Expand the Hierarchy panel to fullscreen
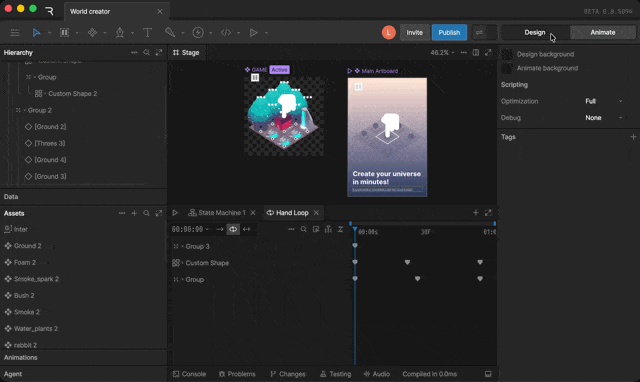 click(159, 53)
